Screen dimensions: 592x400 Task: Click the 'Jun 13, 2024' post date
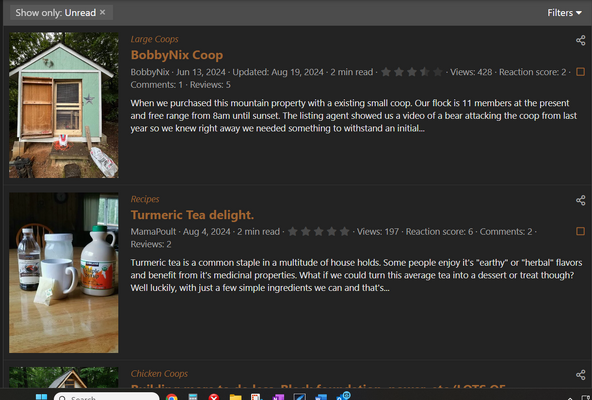(x=200, y=72)
